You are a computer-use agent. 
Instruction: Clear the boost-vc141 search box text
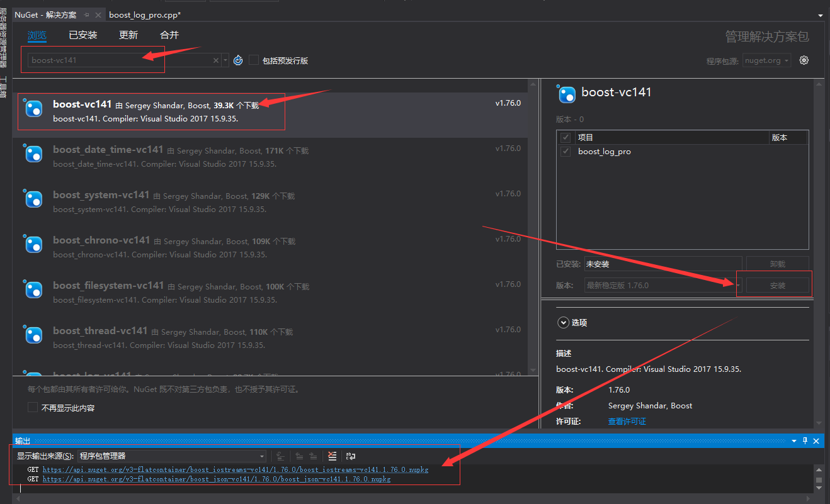(x=216, y=59)
